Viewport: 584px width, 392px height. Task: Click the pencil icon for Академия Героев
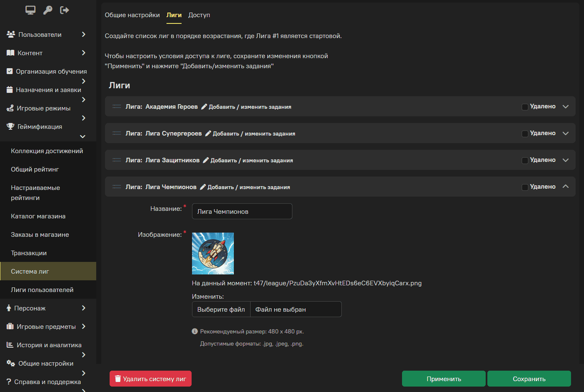click(x=204, y=107)
